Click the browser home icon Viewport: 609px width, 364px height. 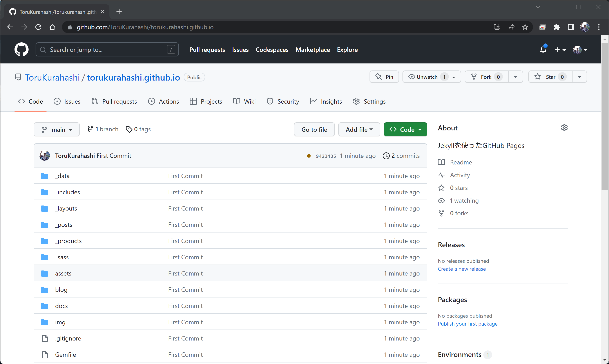click(52, 27)
